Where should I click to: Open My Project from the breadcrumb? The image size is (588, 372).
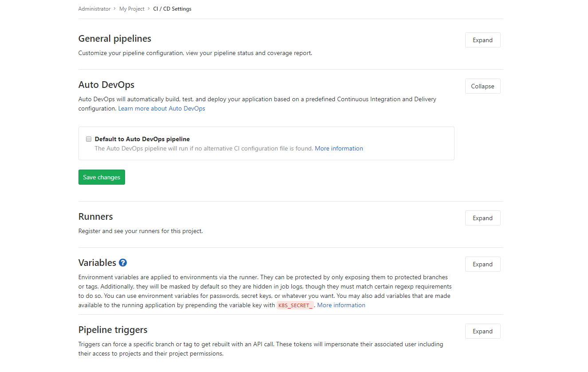132,8
